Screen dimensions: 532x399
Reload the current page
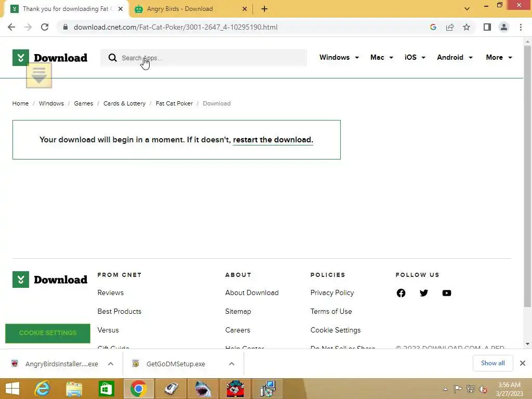(x=45, y=27)
